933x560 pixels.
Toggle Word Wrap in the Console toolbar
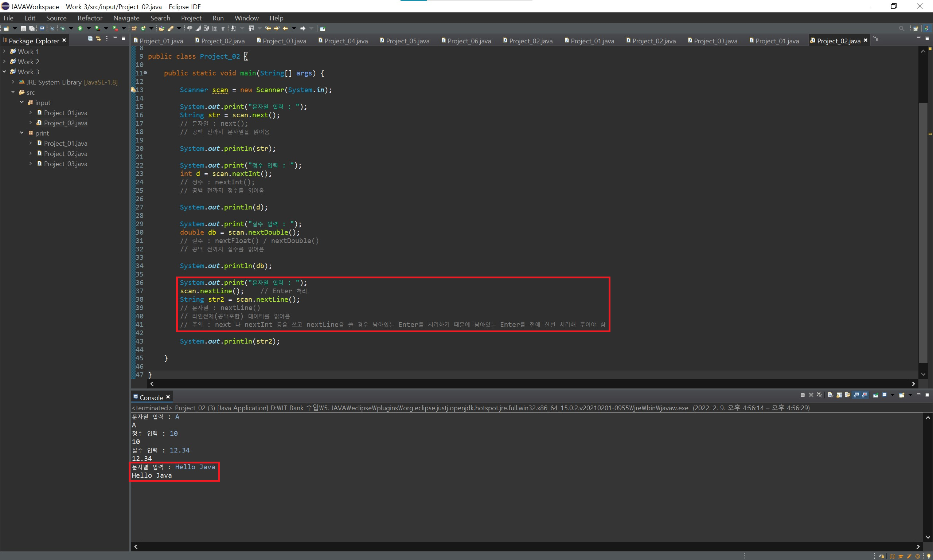coord(847,395)
